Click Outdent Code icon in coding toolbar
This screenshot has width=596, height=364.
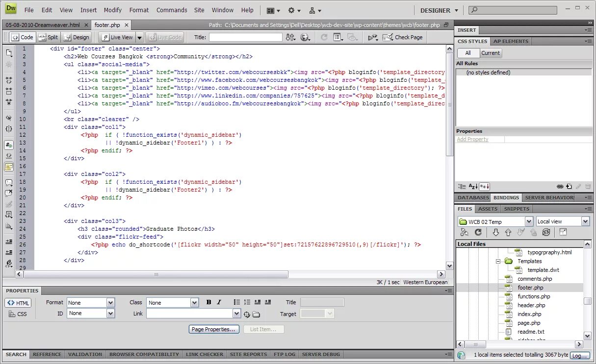8,252
